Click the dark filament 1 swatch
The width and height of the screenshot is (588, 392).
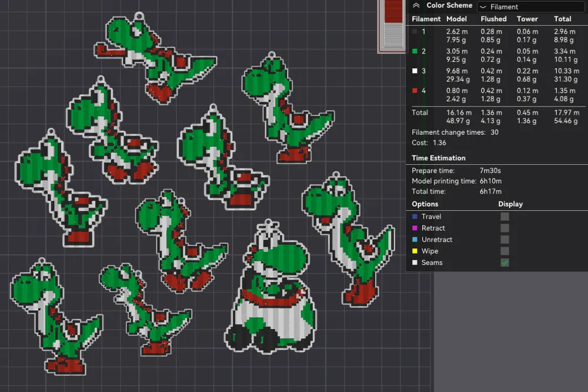click(415, 32)
